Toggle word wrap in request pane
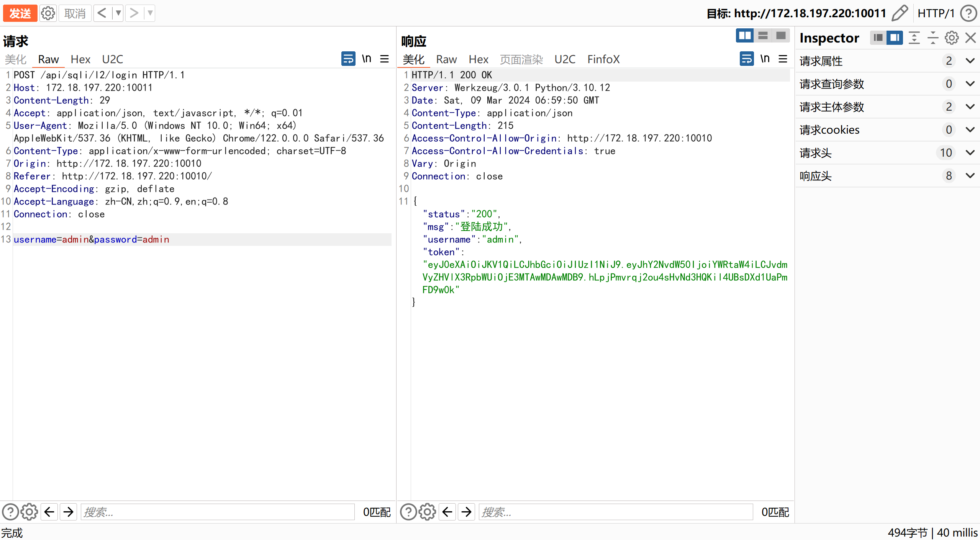Screen dimensions: 980x540 pyautogui.click(x=348, y=59)
